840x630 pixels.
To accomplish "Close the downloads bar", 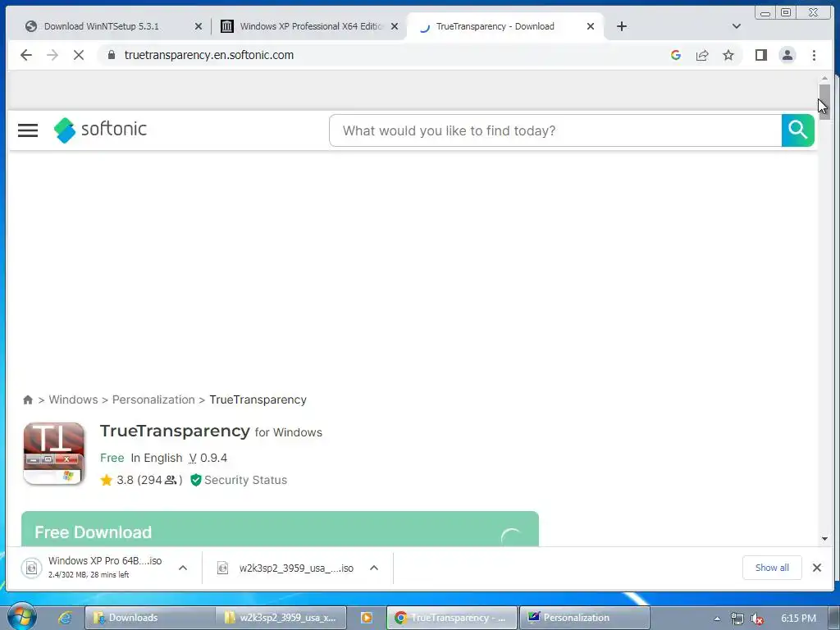I will click(816, 568).
